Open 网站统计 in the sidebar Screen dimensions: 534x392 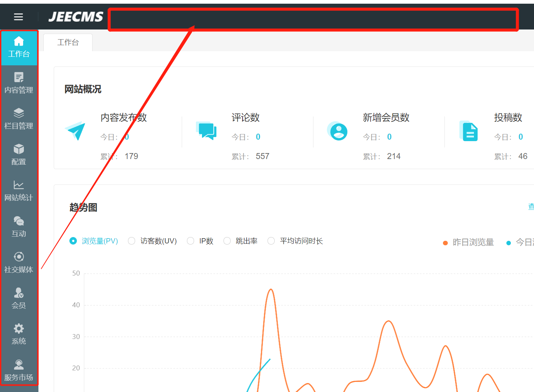coord(19,191)
